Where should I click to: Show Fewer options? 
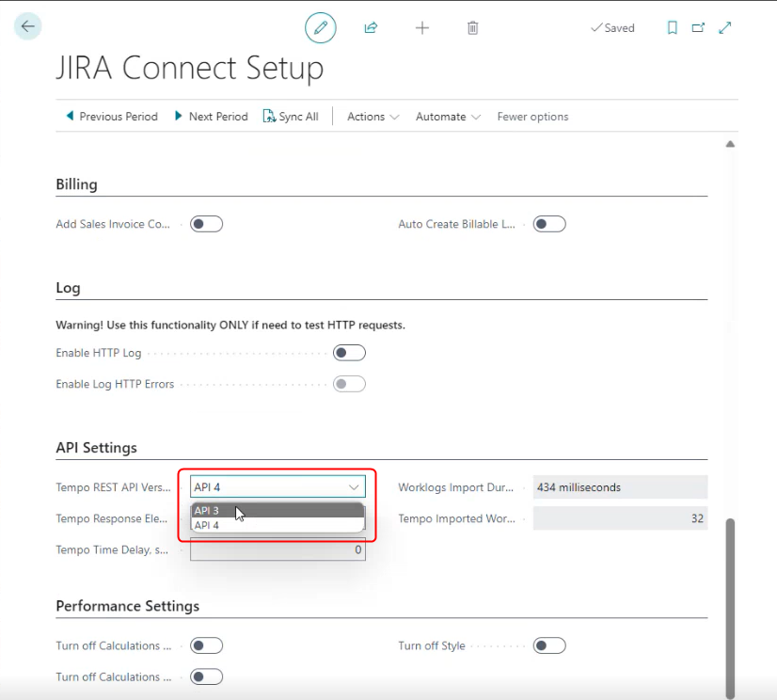pos(532,117)
